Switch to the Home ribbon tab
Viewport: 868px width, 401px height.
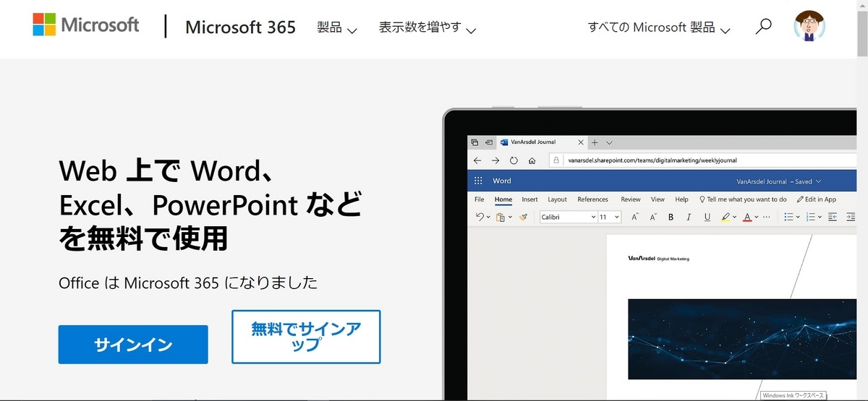503,199
